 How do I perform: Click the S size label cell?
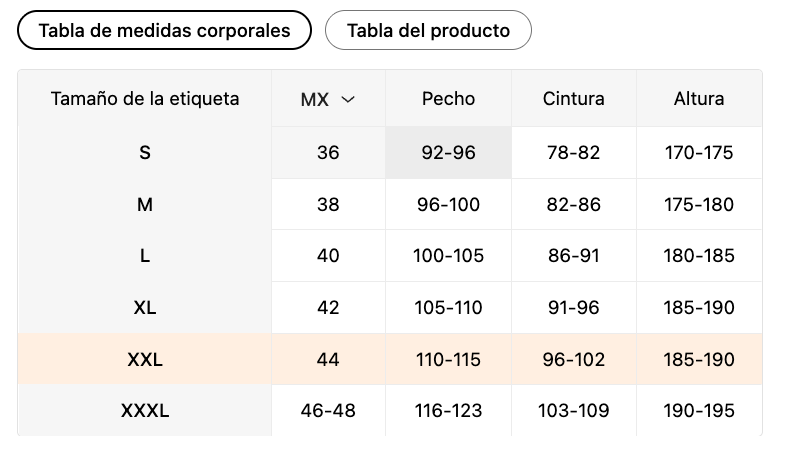click(x=145, y=153)
